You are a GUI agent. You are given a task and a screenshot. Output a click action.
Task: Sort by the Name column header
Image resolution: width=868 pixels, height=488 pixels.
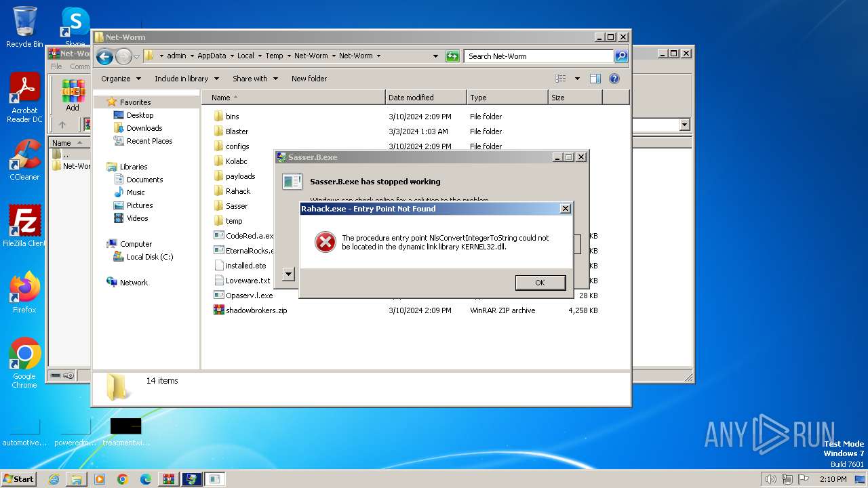tap(294, 98)
